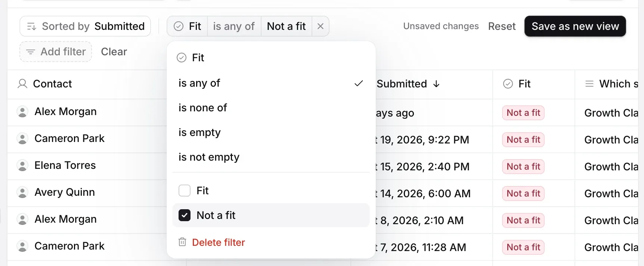
Task: Click the Unsaved changes label
Action: (x=441, y=26)
